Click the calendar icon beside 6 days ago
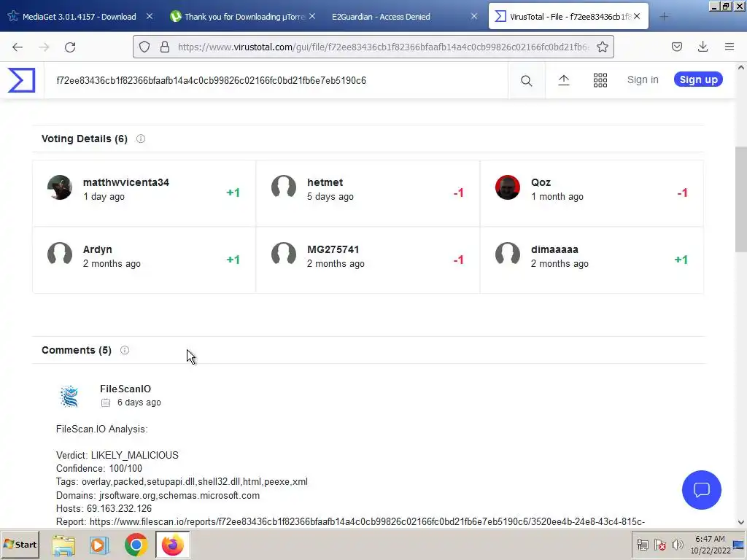 click(x=106, y=402)
